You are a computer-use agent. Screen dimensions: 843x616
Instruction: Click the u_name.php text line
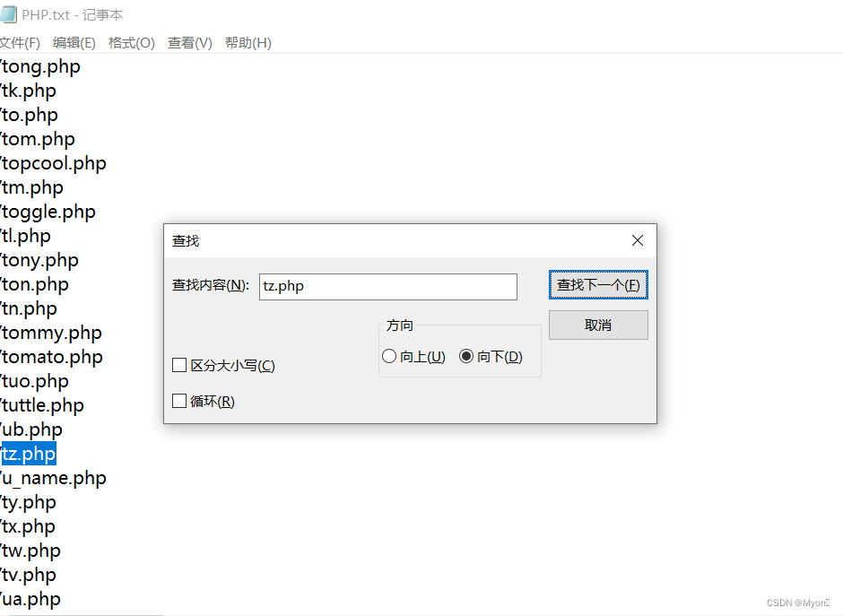tap(54, 478)
